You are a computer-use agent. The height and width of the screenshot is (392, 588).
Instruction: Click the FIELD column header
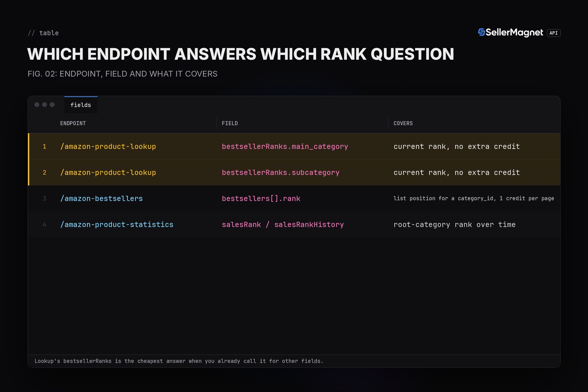tap(230, 123)
